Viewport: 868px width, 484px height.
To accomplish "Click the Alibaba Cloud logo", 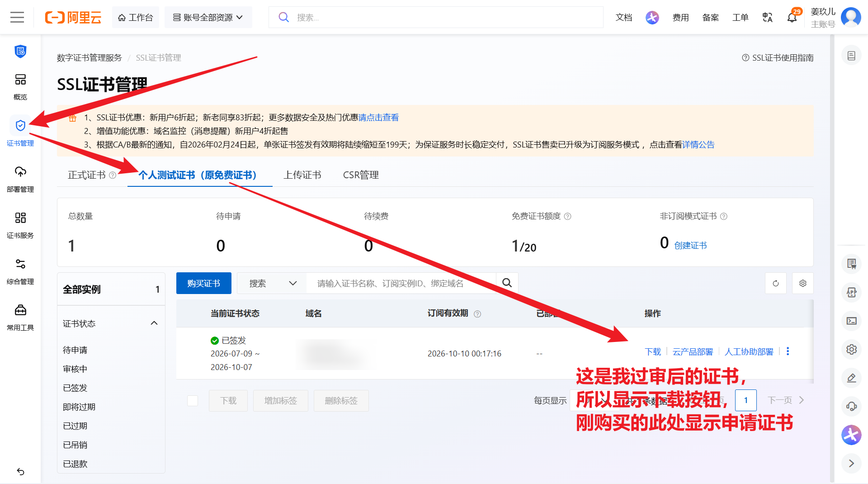I will [73, 17].
